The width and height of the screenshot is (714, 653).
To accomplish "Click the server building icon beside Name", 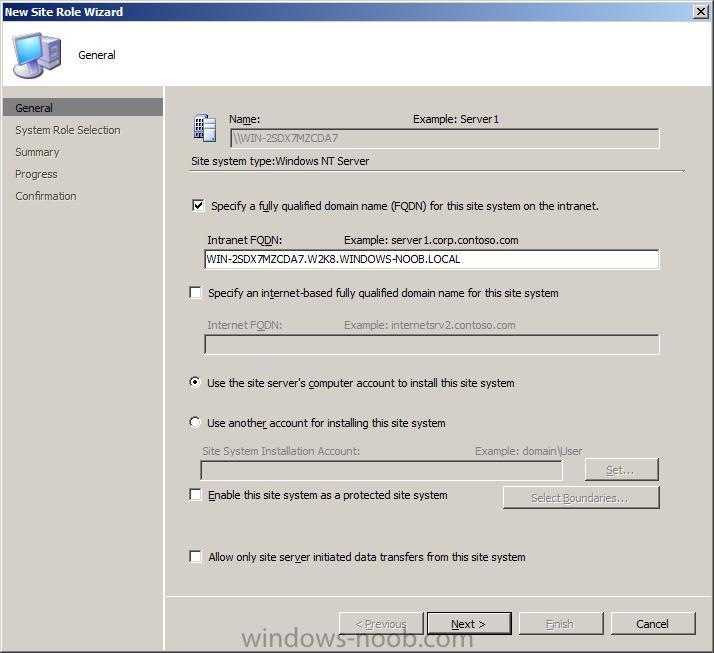I will (205, 128).
